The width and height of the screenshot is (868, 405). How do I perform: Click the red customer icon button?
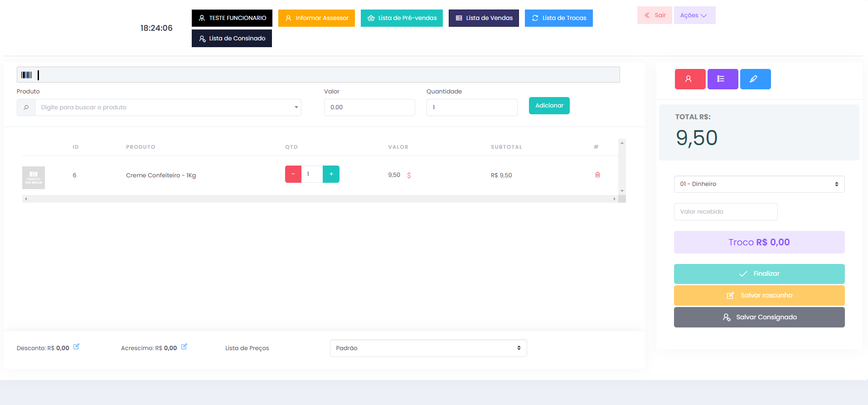pos(690,79)
